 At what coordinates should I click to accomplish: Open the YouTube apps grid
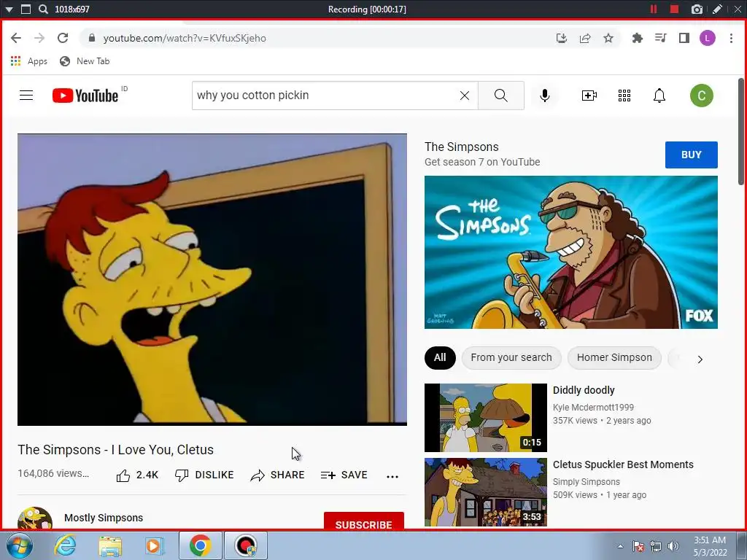point(624,96)
